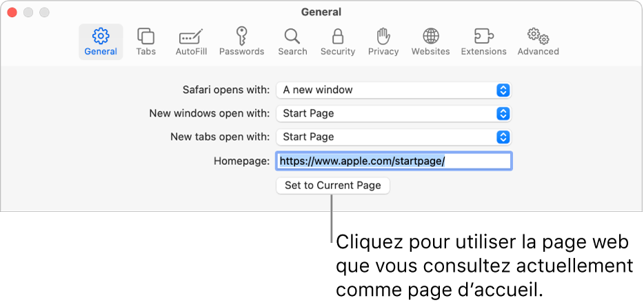
Task: Switch to the Privacy tab label
Action: pos(383,52)
